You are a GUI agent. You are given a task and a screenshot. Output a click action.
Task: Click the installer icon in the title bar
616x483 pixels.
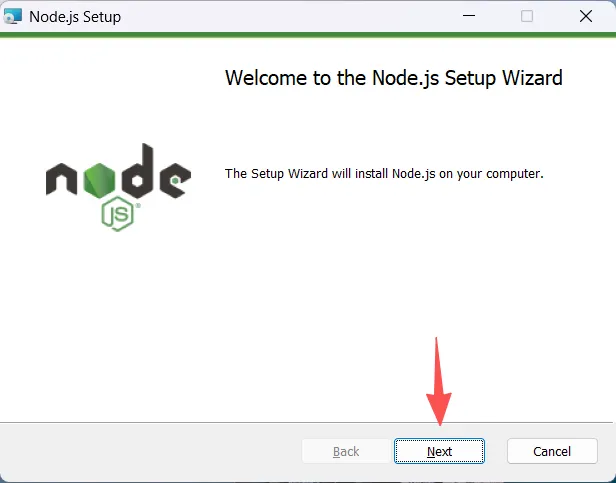tap(12, 16)
